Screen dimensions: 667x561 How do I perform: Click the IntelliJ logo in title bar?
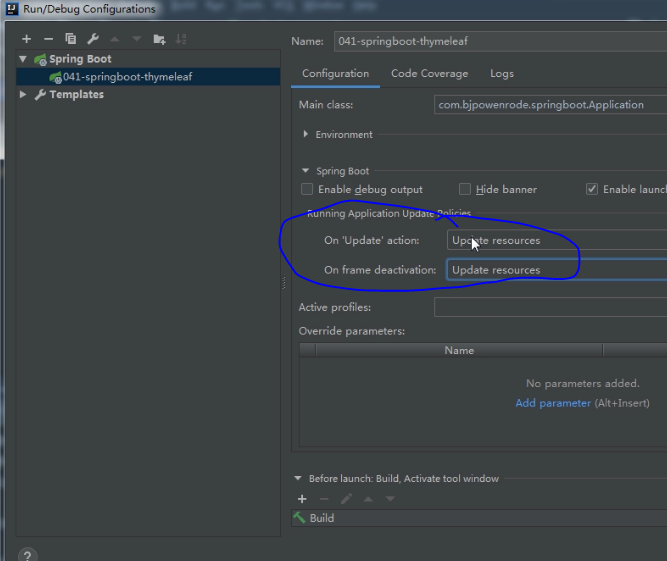tap(12, 9)
